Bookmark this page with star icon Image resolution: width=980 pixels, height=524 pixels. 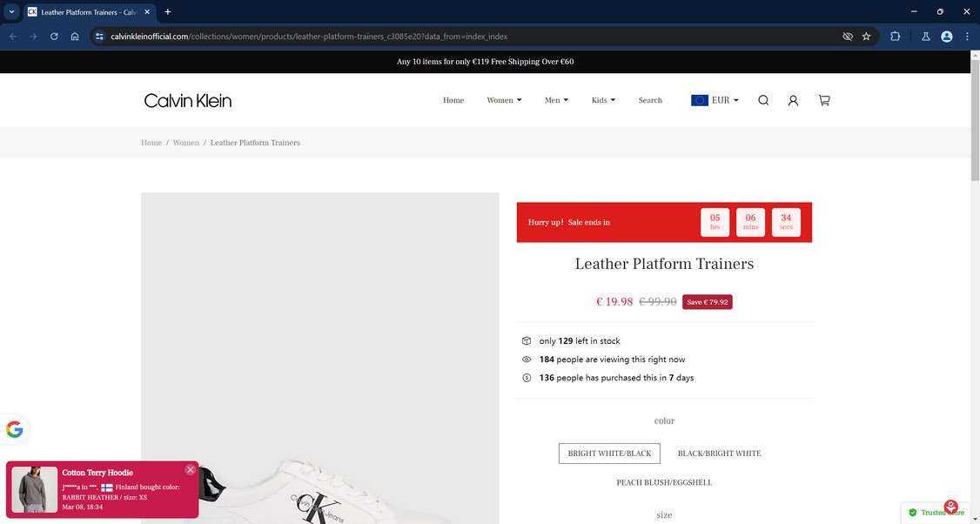[866, 37]
